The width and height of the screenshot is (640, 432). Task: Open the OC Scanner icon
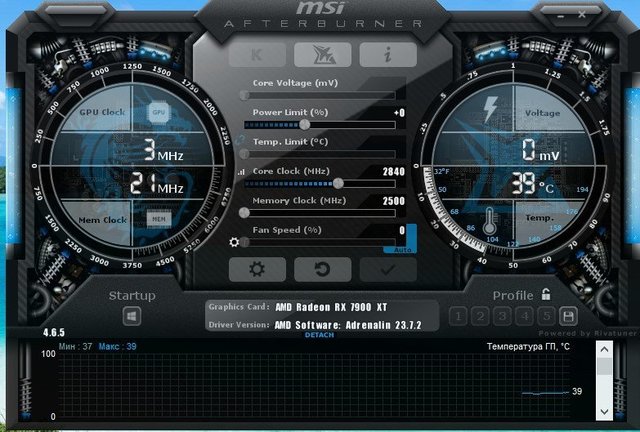[x=321, y=55]
